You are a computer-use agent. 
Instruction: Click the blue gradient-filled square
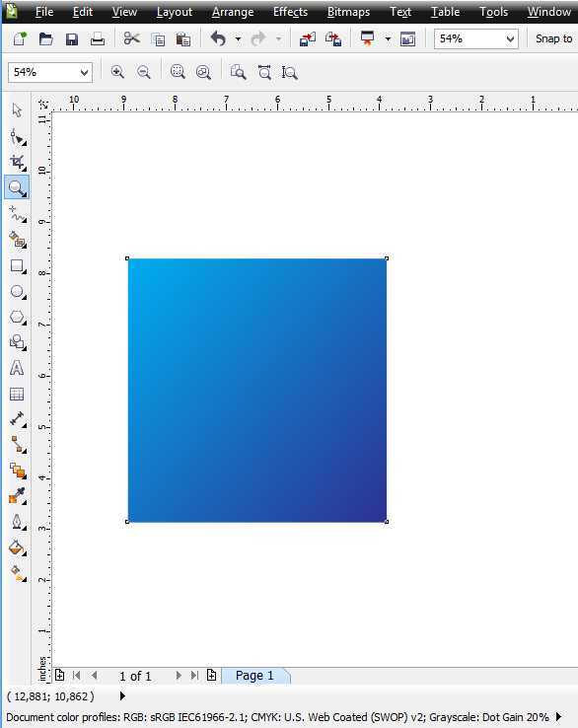[x=257, y=390]
